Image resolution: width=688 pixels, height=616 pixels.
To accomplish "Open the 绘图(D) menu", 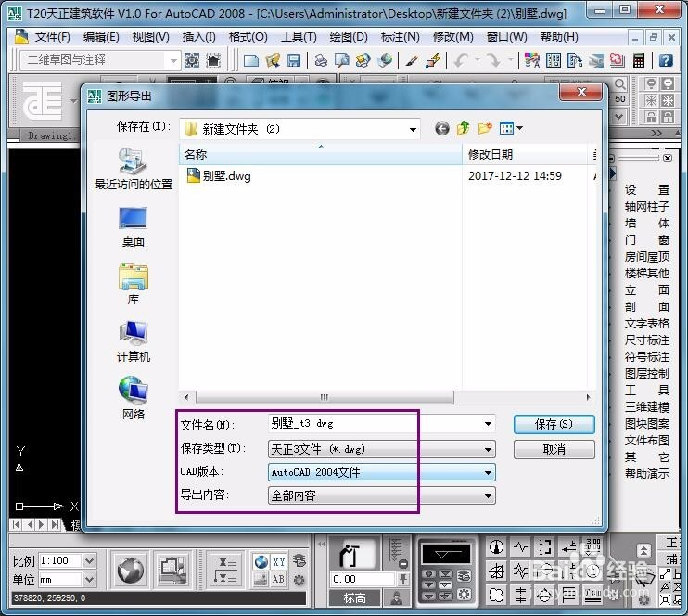I will [349, 37].
